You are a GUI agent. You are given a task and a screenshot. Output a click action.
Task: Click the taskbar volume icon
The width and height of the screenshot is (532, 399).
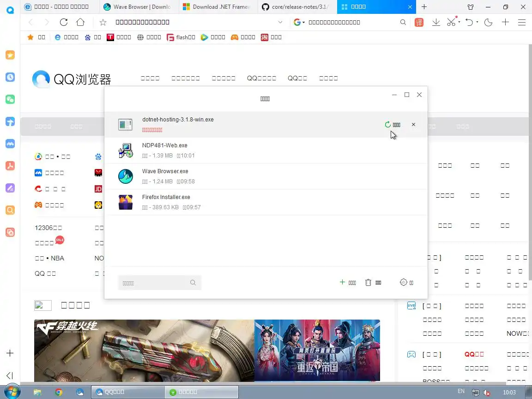point(487,393)
